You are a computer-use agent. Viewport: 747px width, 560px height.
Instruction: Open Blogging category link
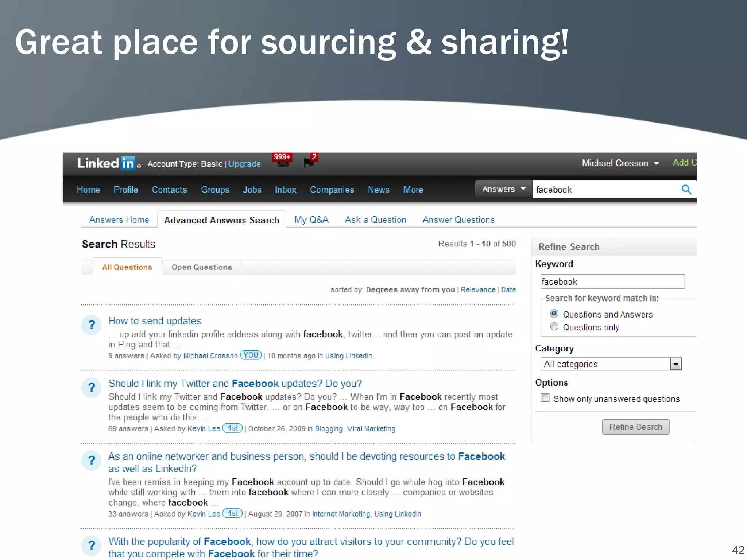point(329,429)
